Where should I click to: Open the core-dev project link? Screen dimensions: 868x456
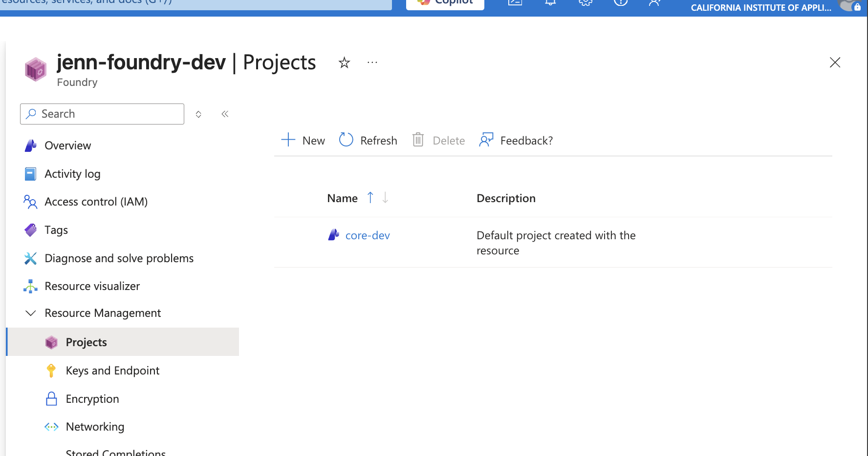click(x=368, y=235)
